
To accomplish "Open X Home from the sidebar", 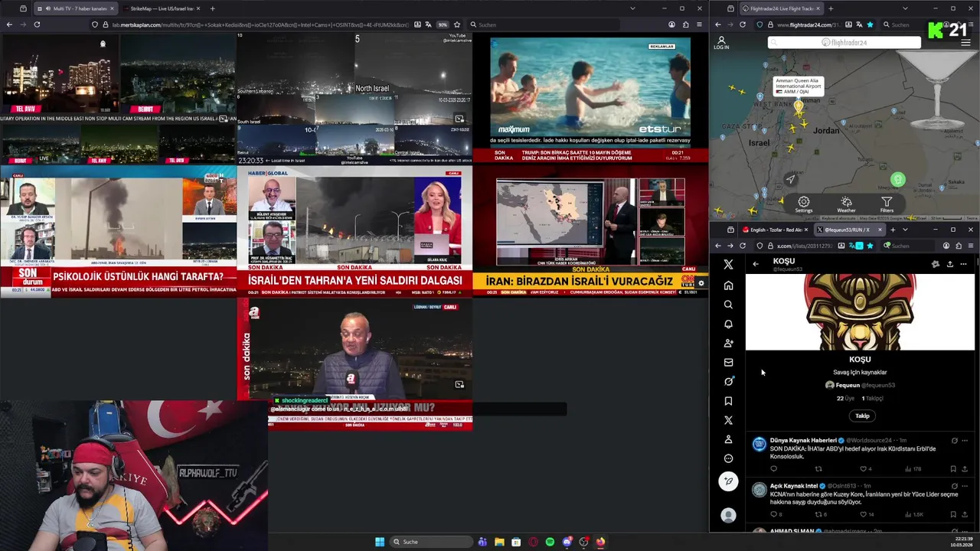I will (x=728, y=285).
